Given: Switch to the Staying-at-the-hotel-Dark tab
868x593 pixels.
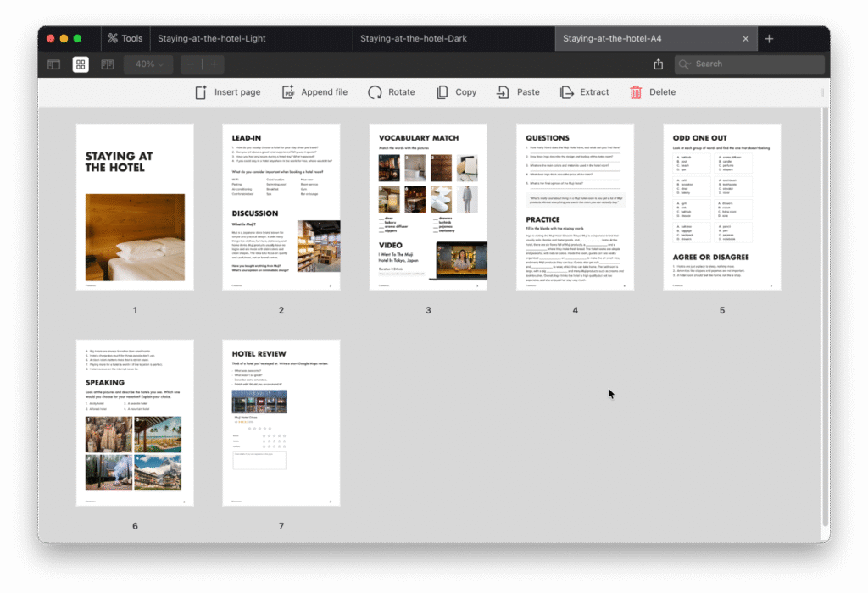Looking at the screenshot, I should pyautogui.click(x=413, y=39).
